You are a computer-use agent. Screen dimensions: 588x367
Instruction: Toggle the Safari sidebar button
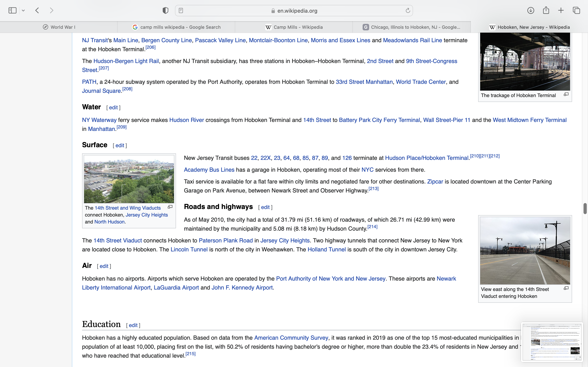(x=12, y=10)
